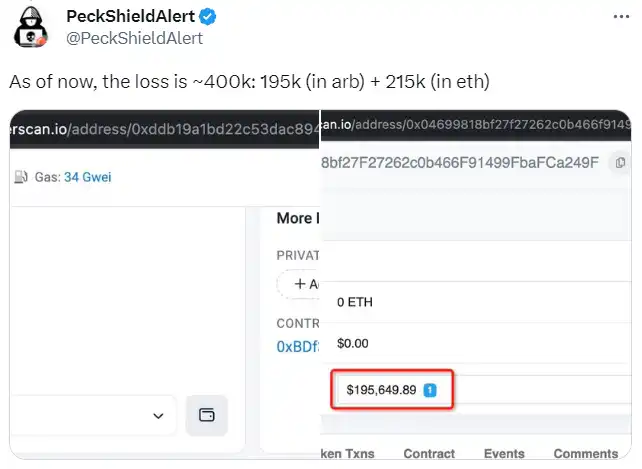Click the wallet icon button
The width and height of the screenshot is (642, 469).
coord(207,415)
